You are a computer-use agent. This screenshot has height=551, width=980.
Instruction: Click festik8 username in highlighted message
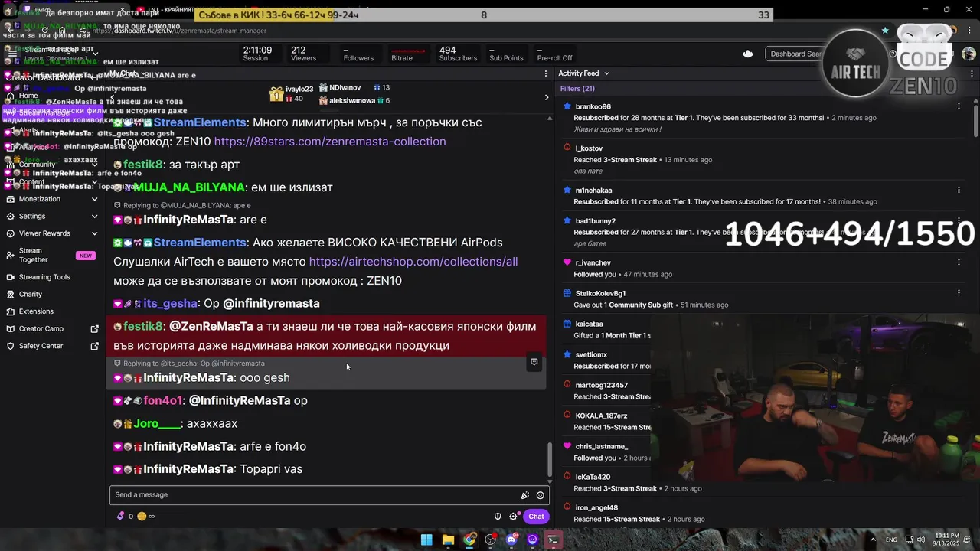143,327
